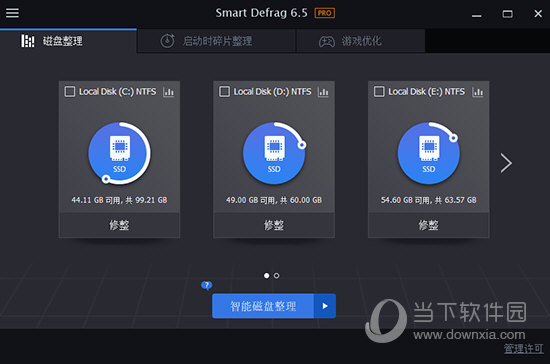
Task: Click text 44.11 GB 可用, 共 99.21 GB
Action: pyautogui.click(x=119, y=200)
